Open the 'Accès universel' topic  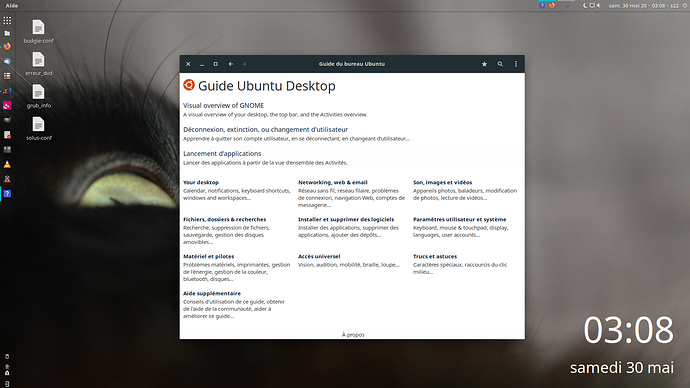pos(319,256)
